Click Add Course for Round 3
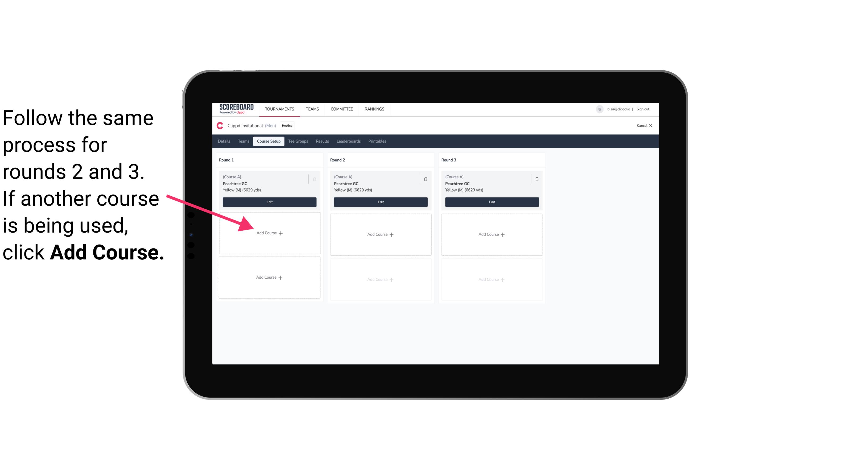 click(x=491, y=234)
